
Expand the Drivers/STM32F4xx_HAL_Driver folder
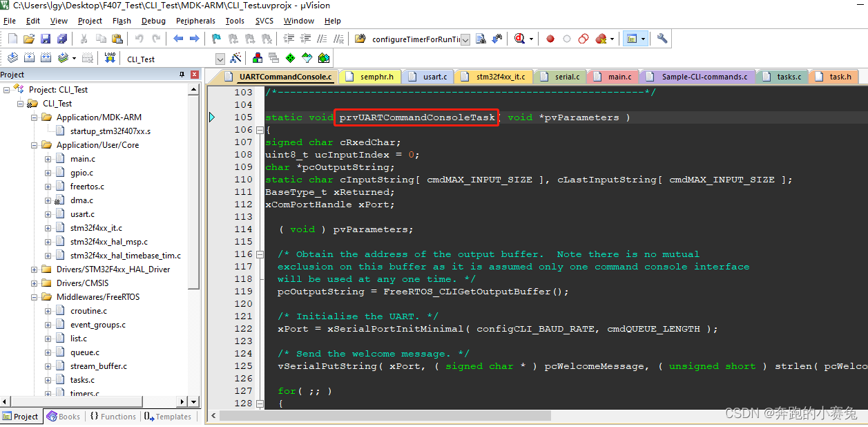[35, 269]
